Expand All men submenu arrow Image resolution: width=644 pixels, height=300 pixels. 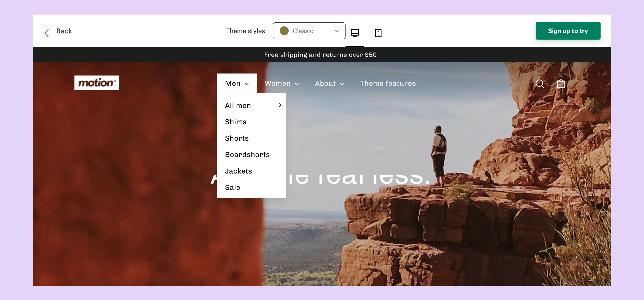click(x=280, y=105)
